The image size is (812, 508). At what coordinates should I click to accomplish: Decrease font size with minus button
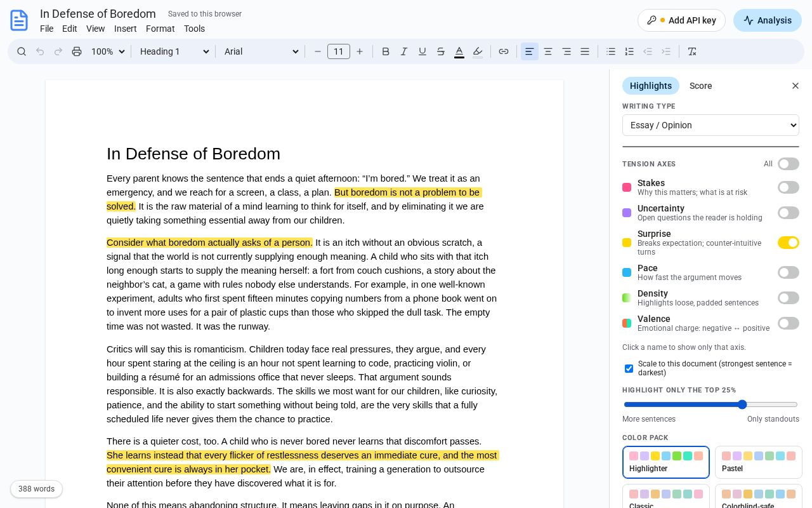pyautogui.click(x=318, y=51)
